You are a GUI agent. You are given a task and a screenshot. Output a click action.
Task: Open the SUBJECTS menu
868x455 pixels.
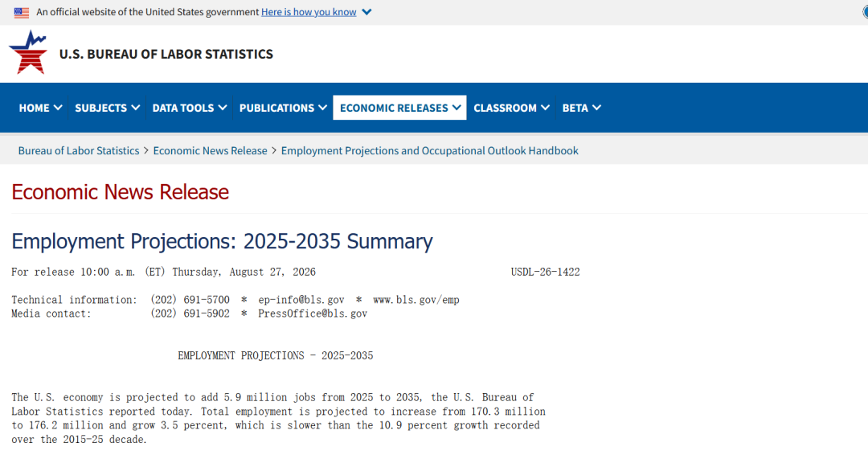point(107,108)
